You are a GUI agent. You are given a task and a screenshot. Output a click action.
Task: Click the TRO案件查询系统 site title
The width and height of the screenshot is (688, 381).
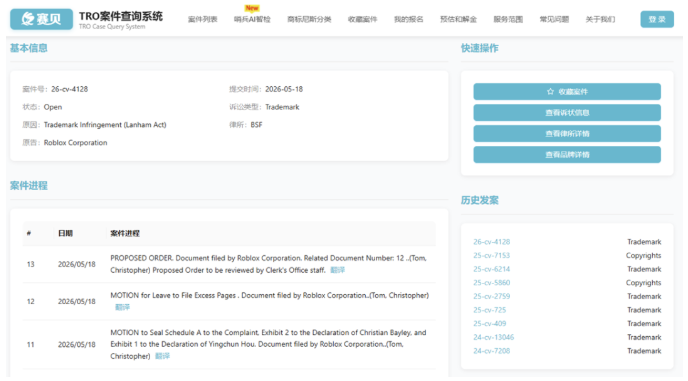(121, 16)
